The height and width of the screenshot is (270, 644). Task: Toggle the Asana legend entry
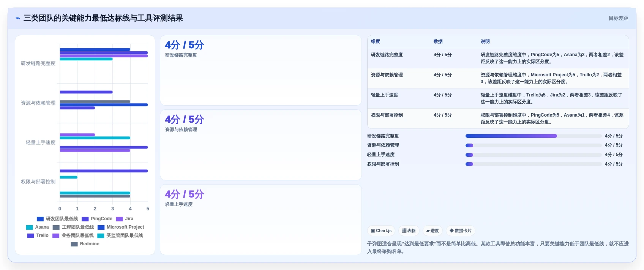point(38,227)
